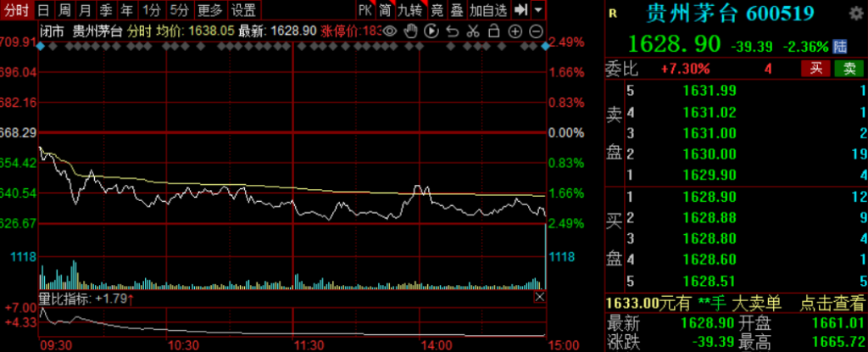The height and width of the screenshot is (352, 868).
Task: Click sell level 5 price 1631.99
Action: coord(709,91)
